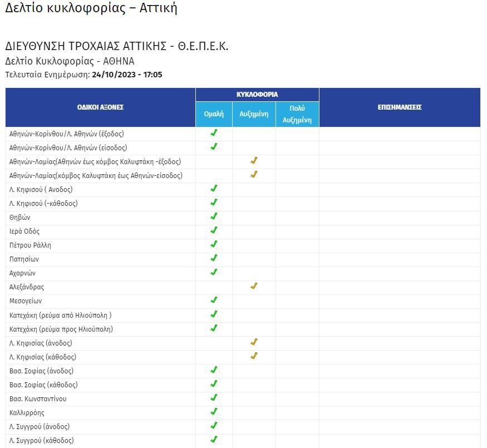Click the Πολύ Αυξημένη column header
487x448 pixels.
pos(297,114)
